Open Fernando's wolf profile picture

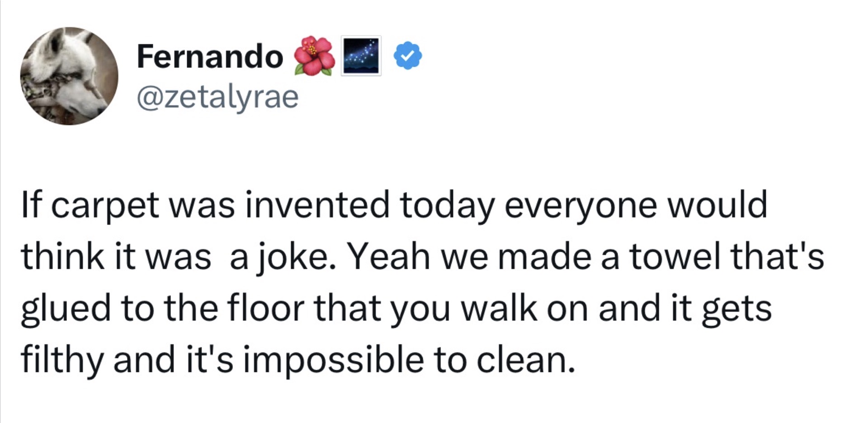69,76
